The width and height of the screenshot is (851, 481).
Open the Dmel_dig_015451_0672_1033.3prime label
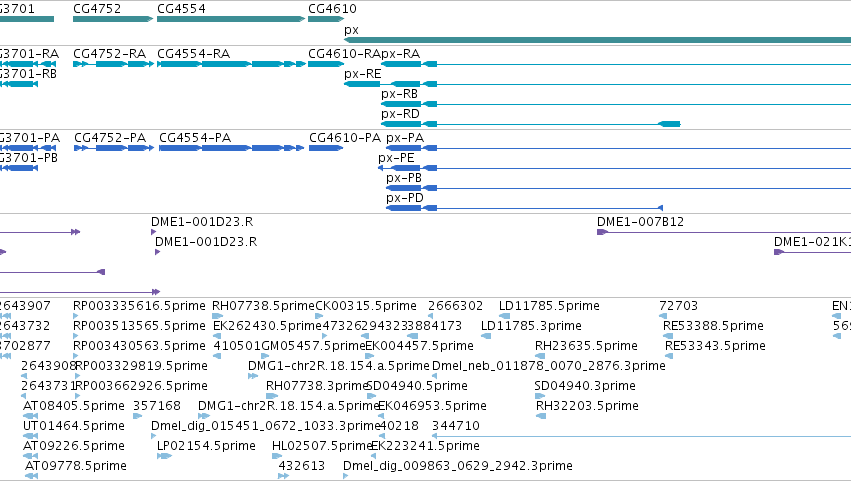[x=266, y=426]
